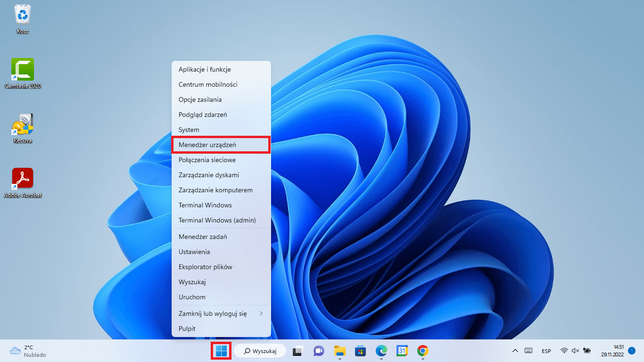
Task: Click the Wyszukaj context menu entry
Action: pos(221,282)
